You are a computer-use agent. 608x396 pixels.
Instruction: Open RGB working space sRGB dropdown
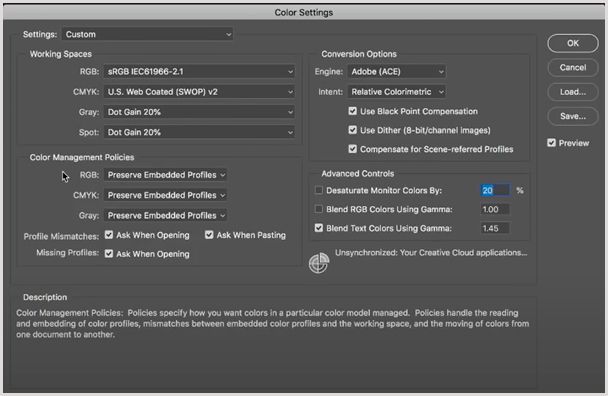tap(199, 71)
